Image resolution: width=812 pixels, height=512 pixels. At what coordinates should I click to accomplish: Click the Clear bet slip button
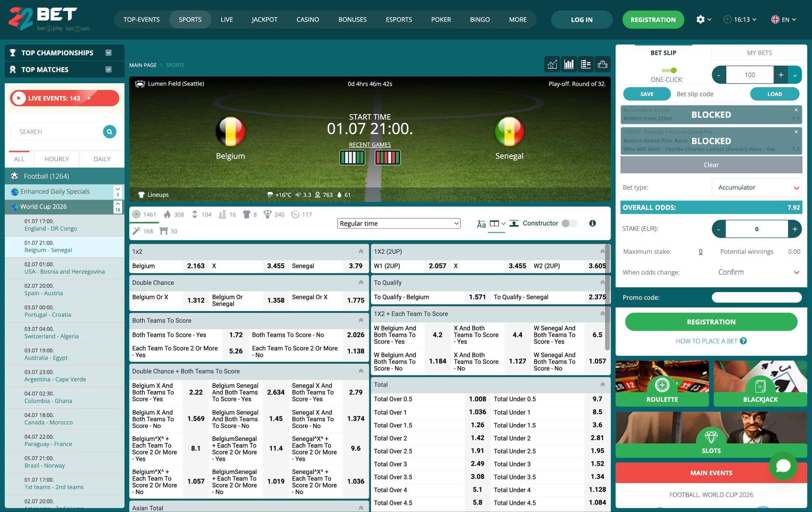coord(711,165)
